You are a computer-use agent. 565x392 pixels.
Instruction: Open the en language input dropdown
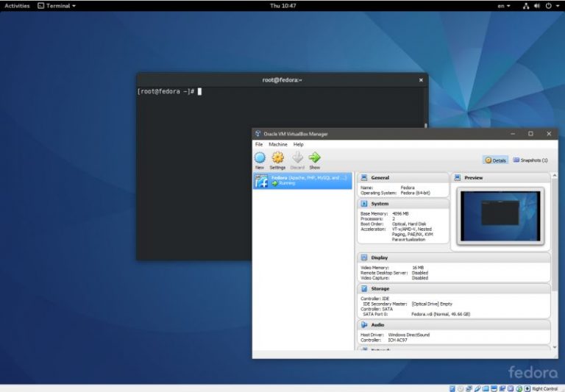(504, 5)
